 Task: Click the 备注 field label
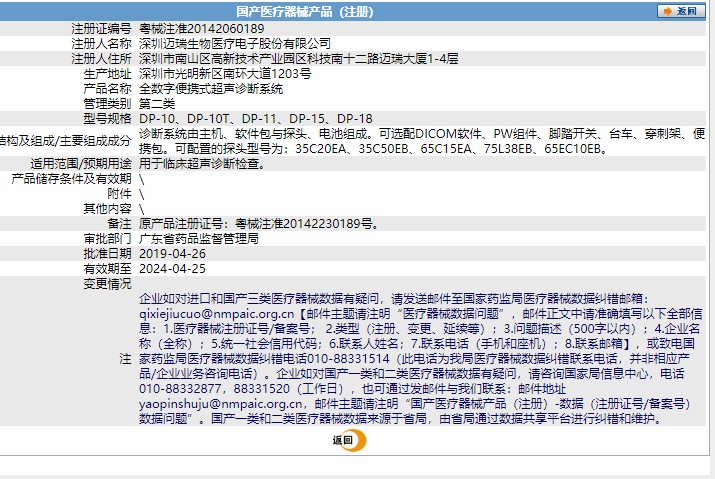point(119,224)
